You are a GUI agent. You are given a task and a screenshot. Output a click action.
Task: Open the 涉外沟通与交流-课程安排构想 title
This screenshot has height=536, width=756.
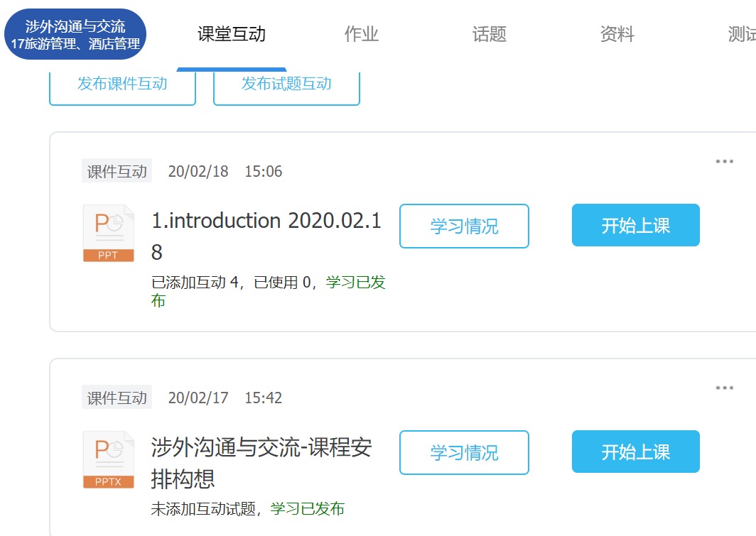coord(261,448)
